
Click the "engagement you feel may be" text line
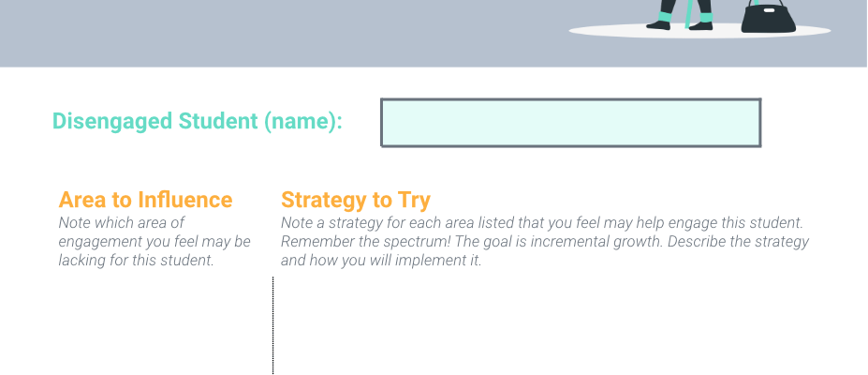(154, 242)
